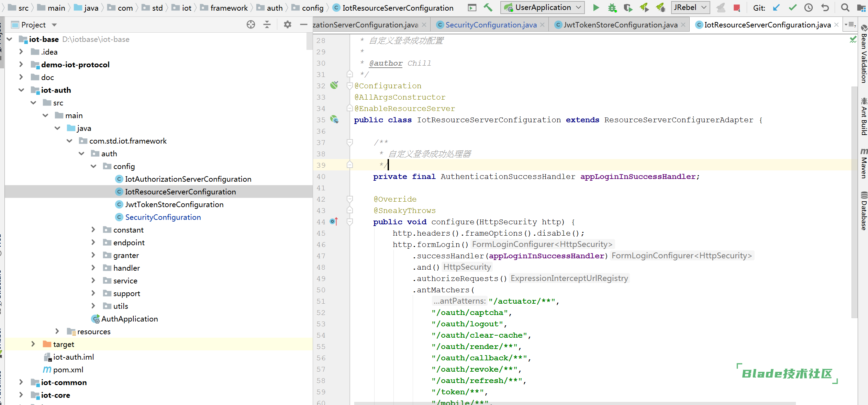Fold the configure method at line 44
868x405 pixels.
[x=350, y=222]
